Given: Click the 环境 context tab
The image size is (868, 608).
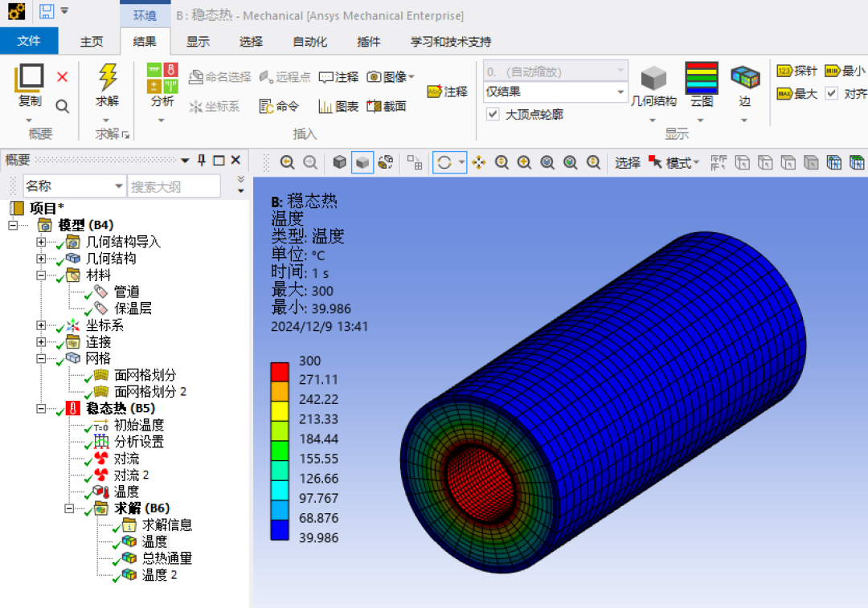Looking at the screenshot, I should [145, 15].
